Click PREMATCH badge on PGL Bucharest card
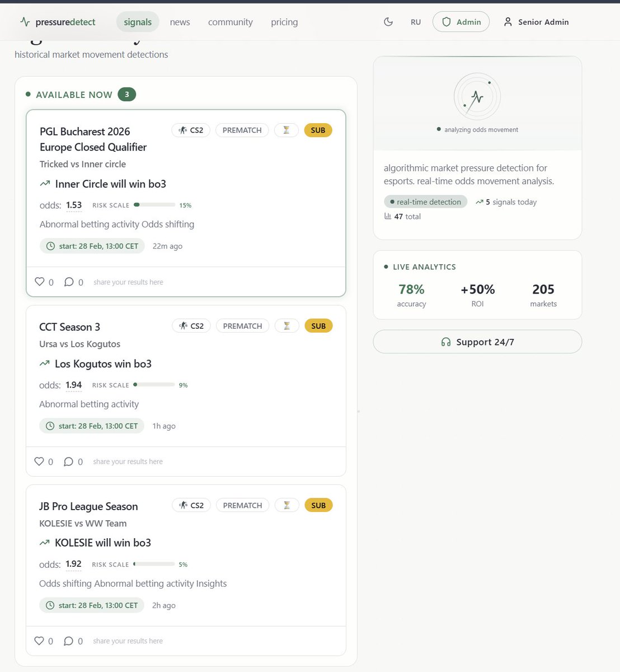620x672 pixels. pyautogui.click(x=242, y=130)
